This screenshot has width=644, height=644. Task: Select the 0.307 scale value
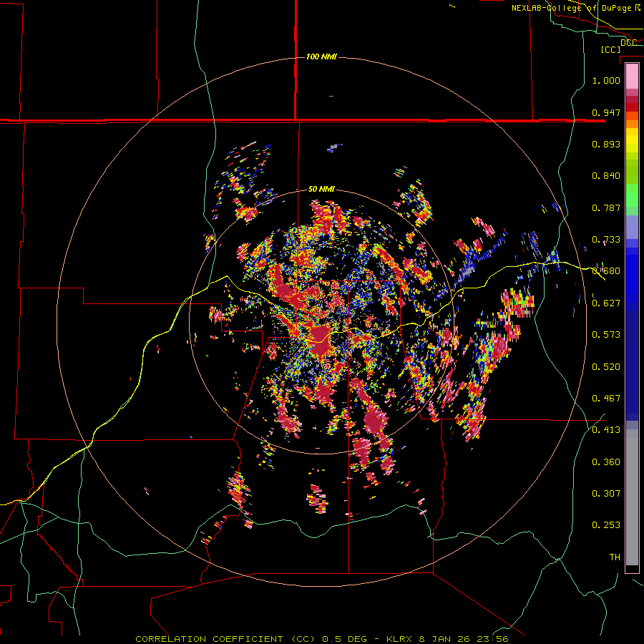coord(606,494)
